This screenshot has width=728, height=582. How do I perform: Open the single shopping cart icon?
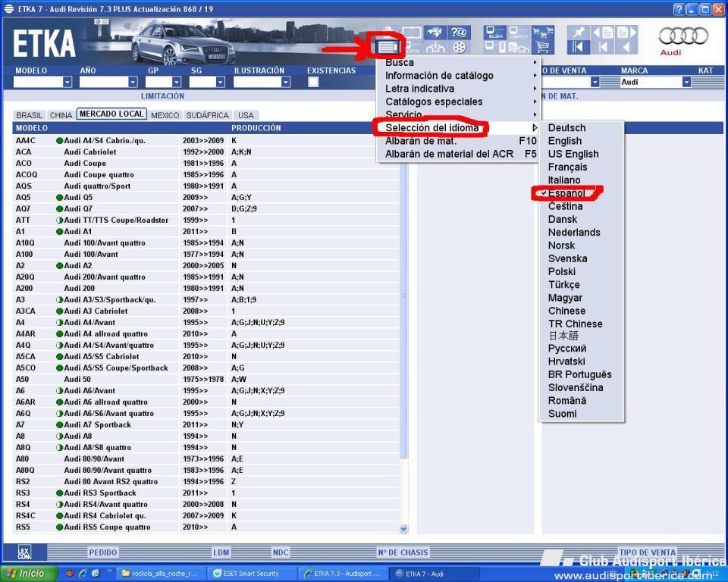(543, 47)
